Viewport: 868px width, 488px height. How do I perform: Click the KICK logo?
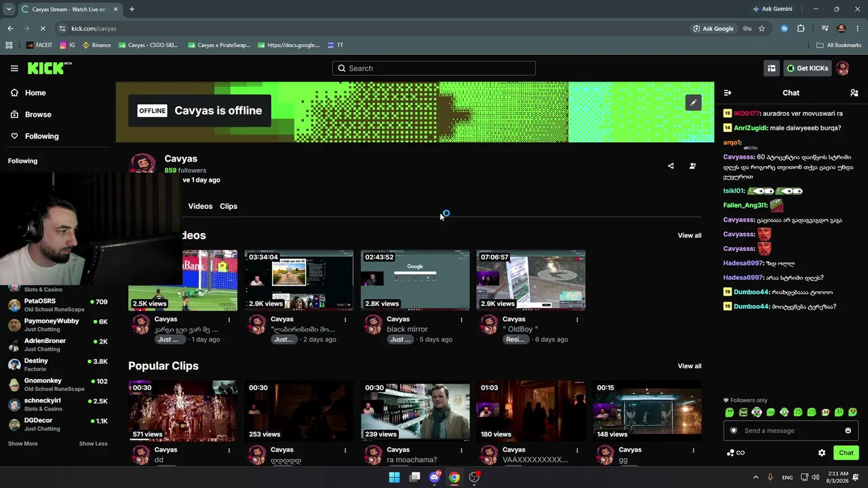tap(50, 68)
